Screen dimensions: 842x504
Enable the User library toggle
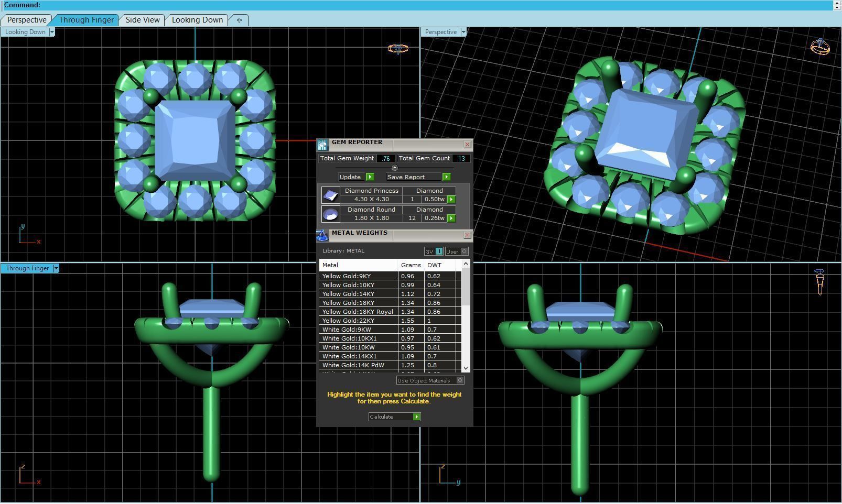pyautogui.click(x=457, y=251)
